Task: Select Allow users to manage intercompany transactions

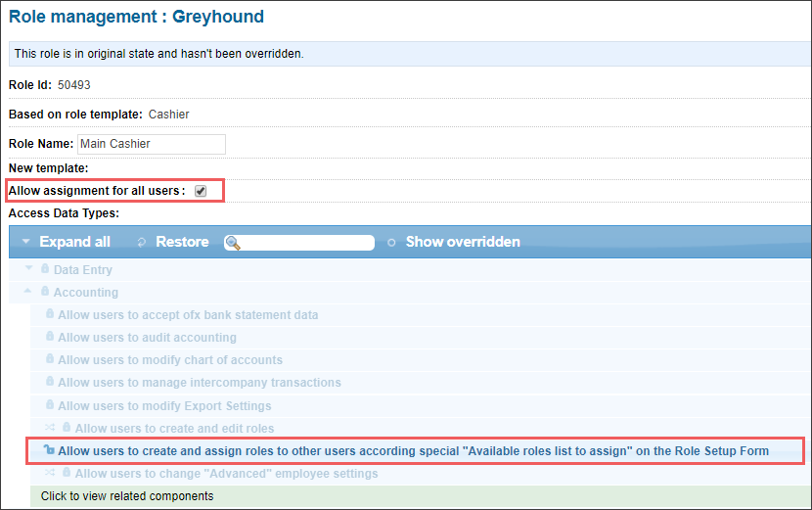Action: (200, 383)
